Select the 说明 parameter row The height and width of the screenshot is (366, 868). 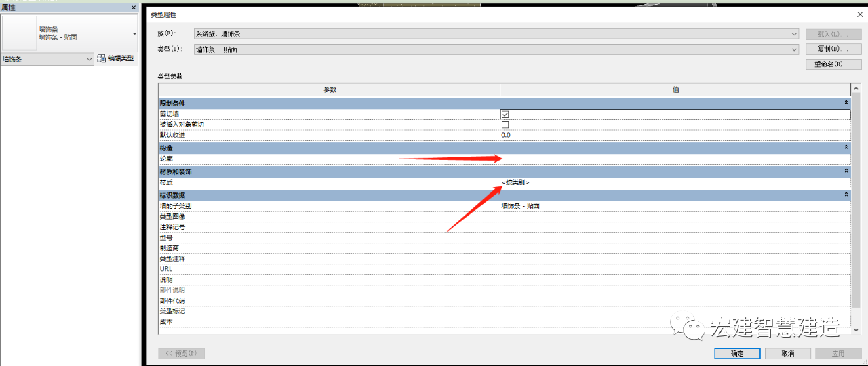[505, 279]
